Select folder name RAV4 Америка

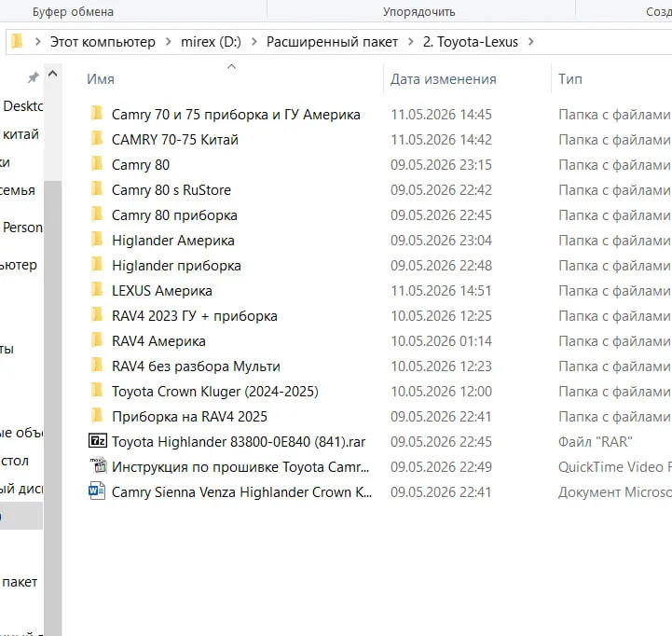pyautogui.click(x=158, y=341)
